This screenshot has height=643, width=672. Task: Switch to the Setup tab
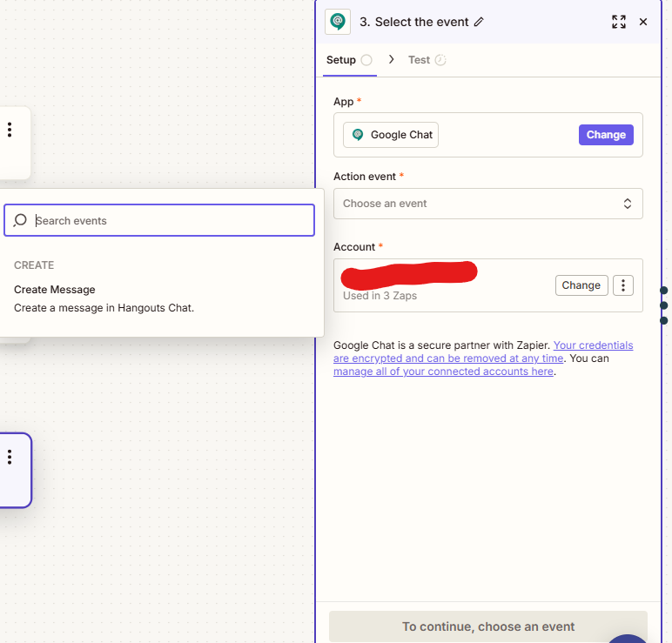tap(341, 60)
